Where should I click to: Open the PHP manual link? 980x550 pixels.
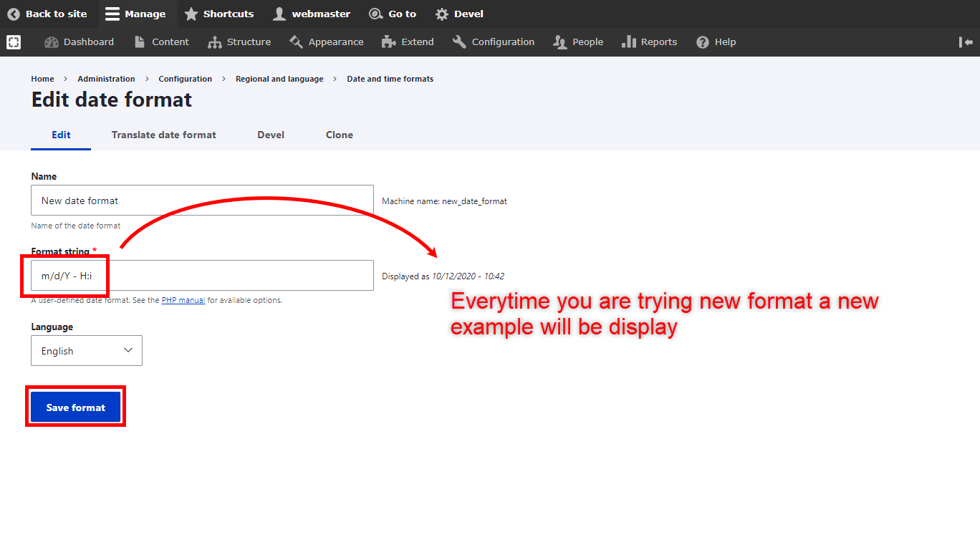(183, 301)
